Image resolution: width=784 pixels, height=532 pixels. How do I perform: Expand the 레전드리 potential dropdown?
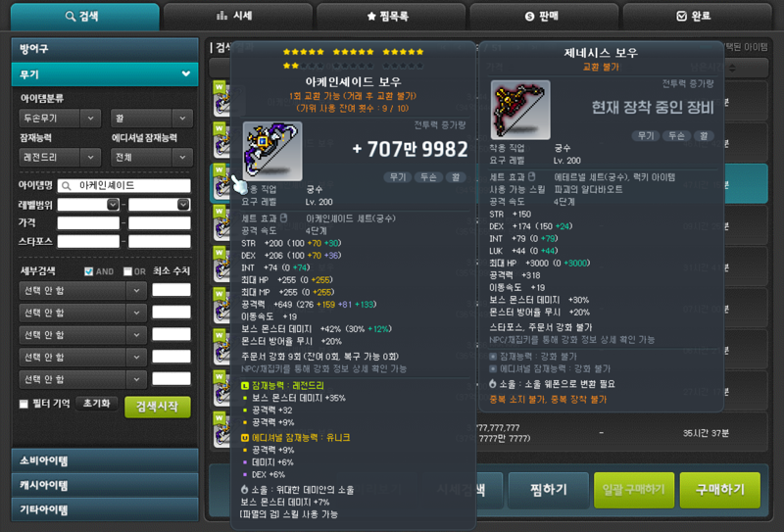[60, 158]
